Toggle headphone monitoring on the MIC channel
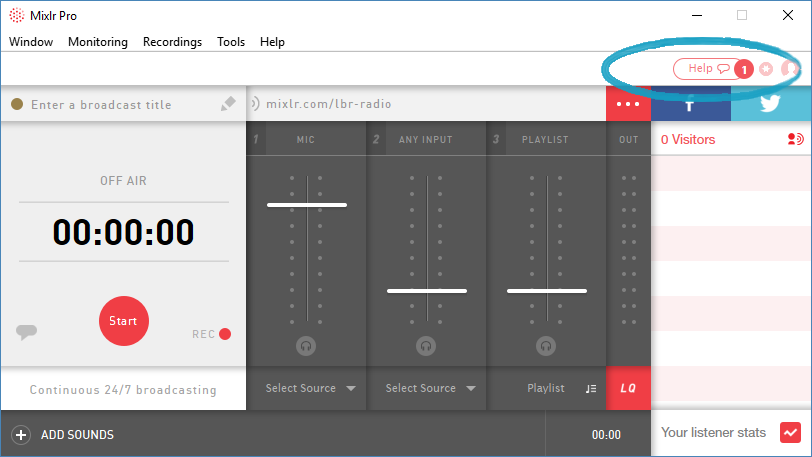 tap(306, 345)
